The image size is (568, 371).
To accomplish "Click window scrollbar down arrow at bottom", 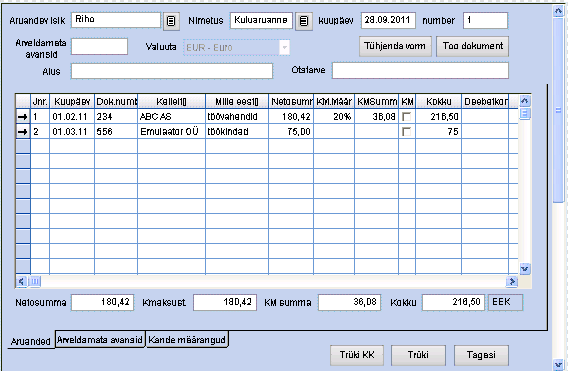I will click(558, 364).
